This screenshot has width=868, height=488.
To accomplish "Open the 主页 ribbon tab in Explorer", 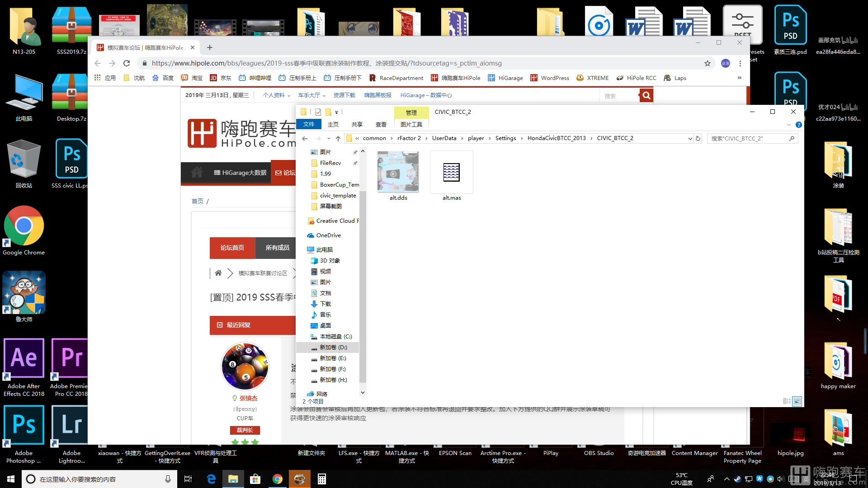I will 333,124.
